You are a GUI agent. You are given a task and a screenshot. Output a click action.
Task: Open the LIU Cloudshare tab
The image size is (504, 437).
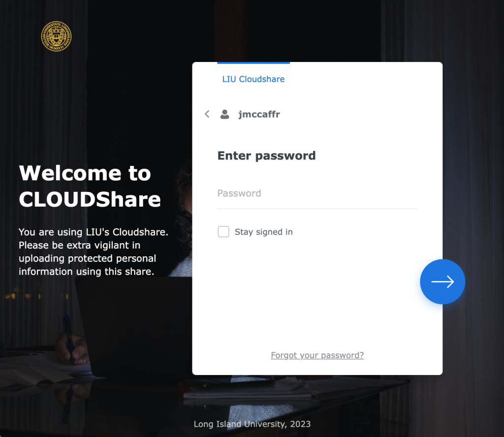pyautogui.click(x=253, y=79)
